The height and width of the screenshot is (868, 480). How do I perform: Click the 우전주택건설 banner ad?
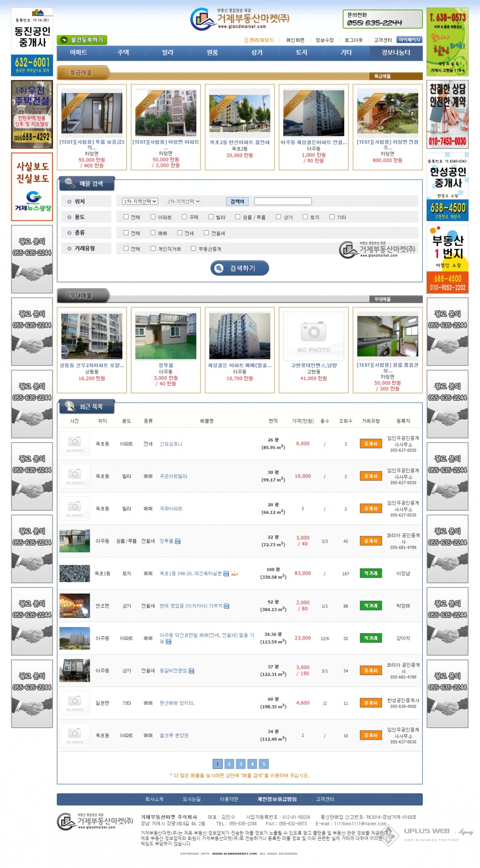click(x=32, y=115)
